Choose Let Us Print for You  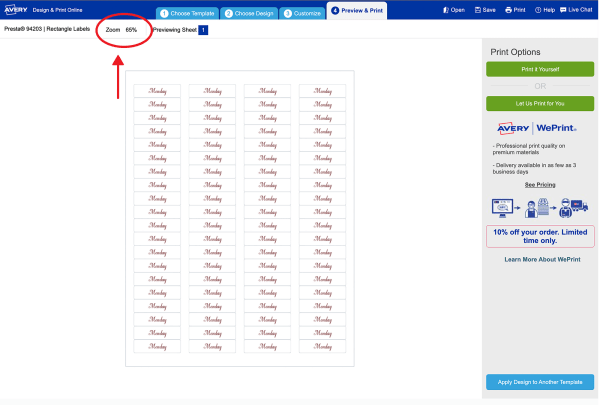pos(540,103)
